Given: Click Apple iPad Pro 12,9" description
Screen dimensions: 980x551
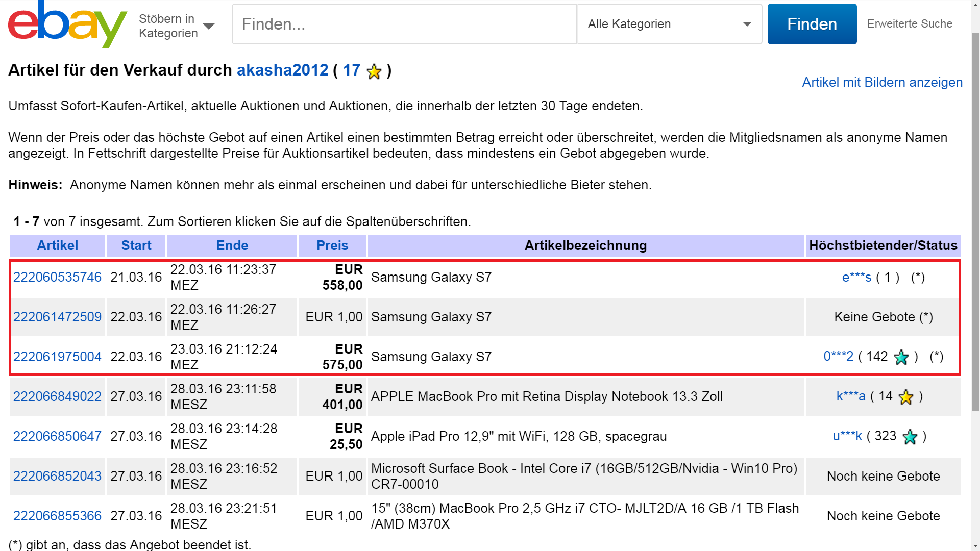Looking at the screenshot, I should [x=519, y=436].
